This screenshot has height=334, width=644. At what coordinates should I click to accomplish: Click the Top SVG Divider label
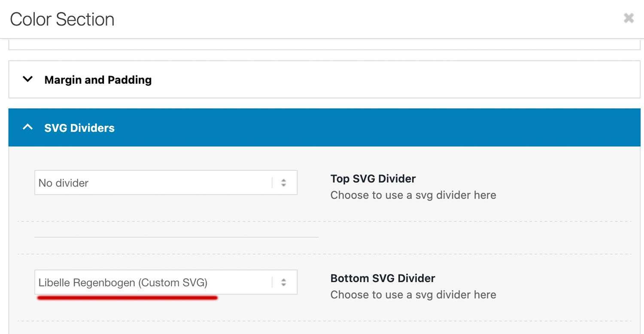coord(373,178)
